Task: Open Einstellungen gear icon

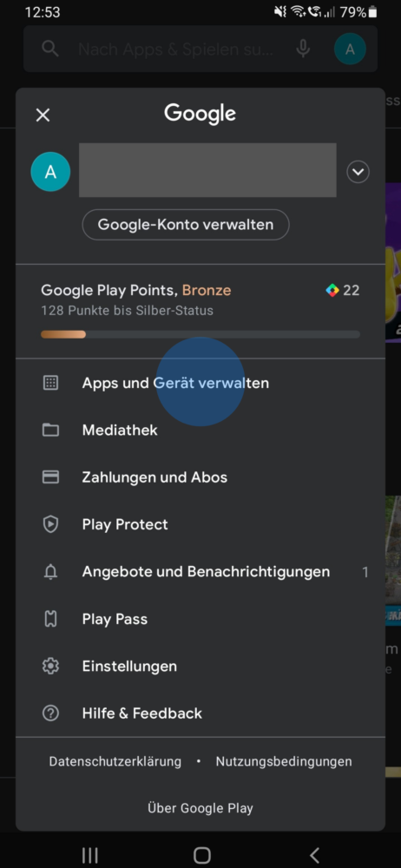Action: pyautogui.click(x=50, y=666)
